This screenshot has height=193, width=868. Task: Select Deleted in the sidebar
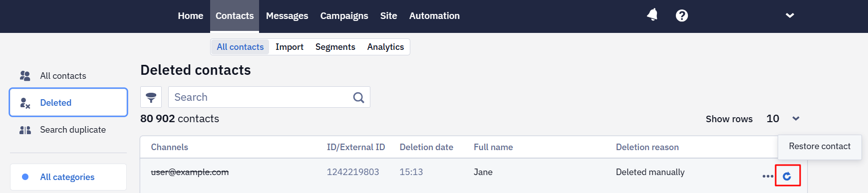click(x=68, y=102)
